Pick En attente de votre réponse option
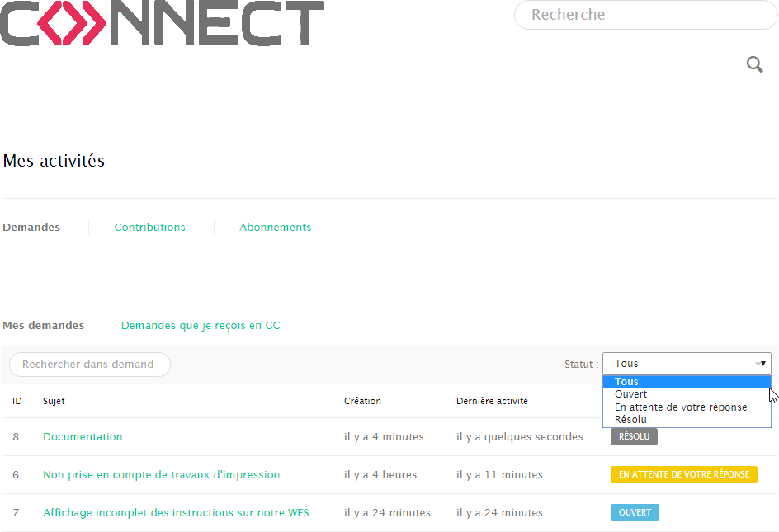This screenshot has width=779, height=532. (681, 407)
